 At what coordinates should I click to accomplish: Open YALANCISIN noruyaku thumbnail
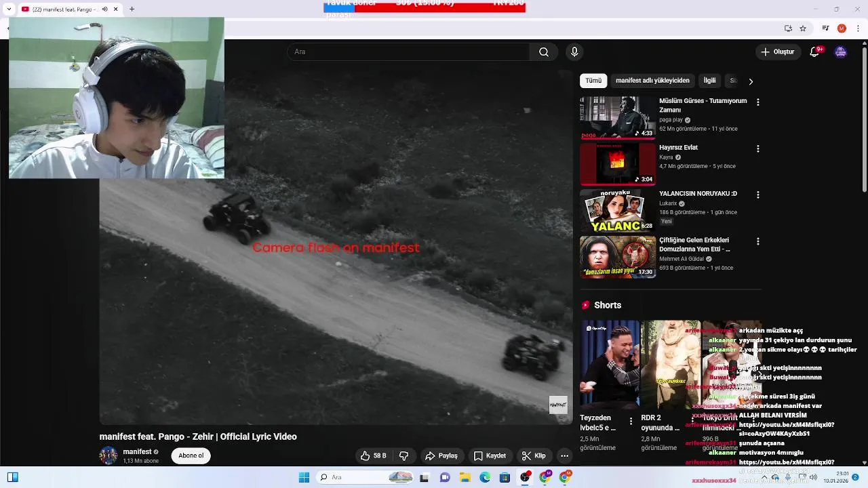tap(617, 210)
